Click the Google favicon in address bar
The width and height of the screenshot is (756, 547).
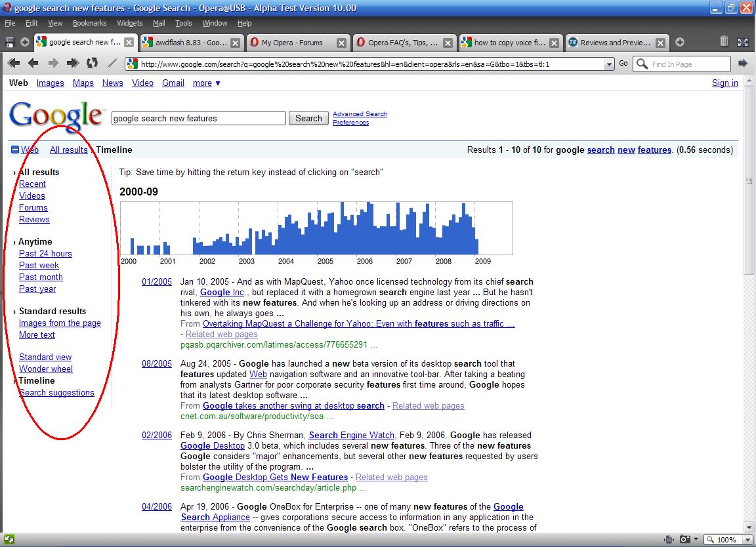[x=132, y=64]
